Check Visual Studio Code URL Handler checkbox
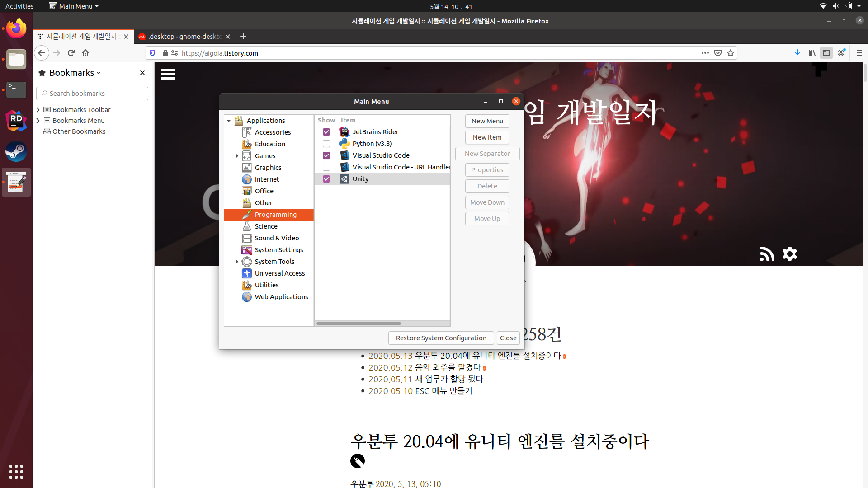868x488 pixels. pos(326,167)
